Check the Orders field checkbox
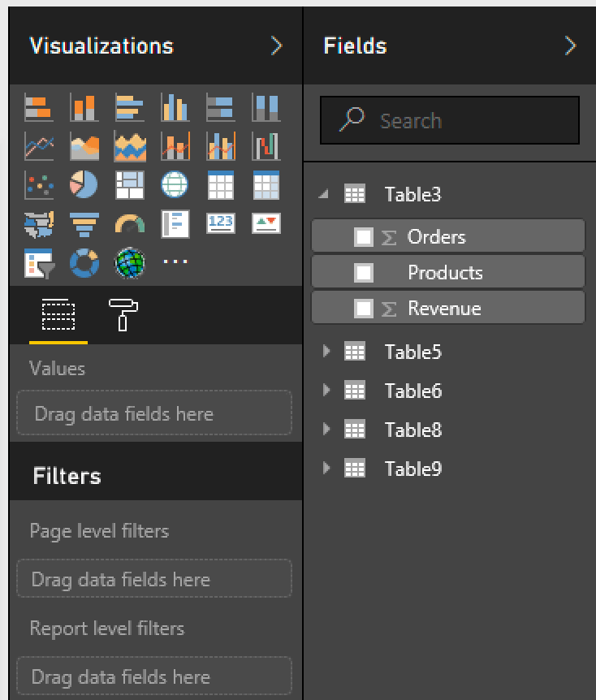The height and width of the screenshot is (700, 596). (x=364, y=237)
